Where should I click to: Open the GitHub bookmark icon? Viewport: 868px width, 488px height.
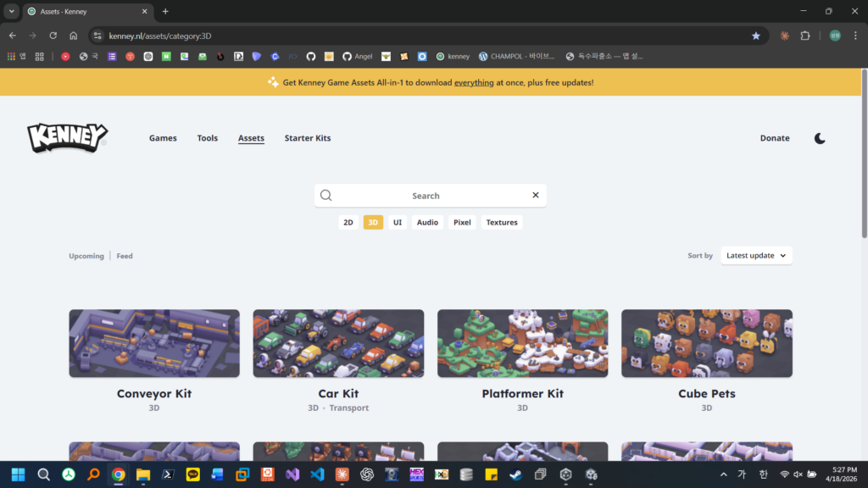[x=310, y=57]
